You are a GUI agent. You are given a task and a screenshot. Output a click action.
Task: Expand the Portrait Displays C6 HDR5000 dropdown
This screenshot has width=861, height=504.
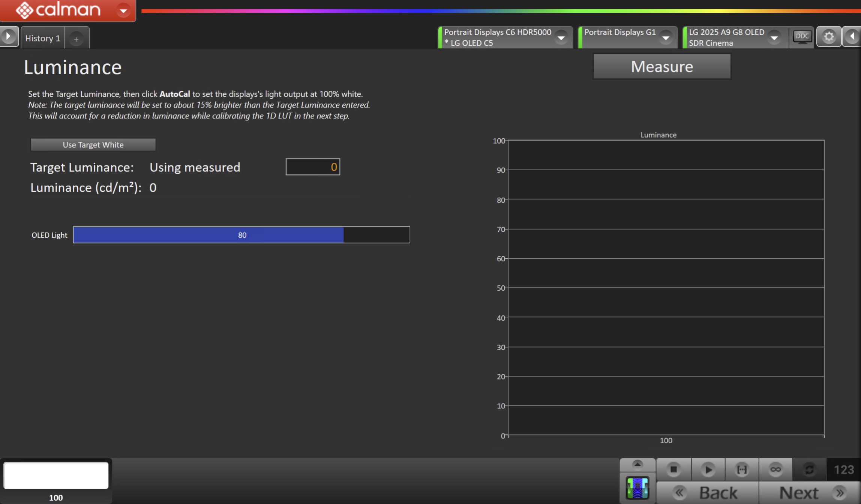coord(561,37)
